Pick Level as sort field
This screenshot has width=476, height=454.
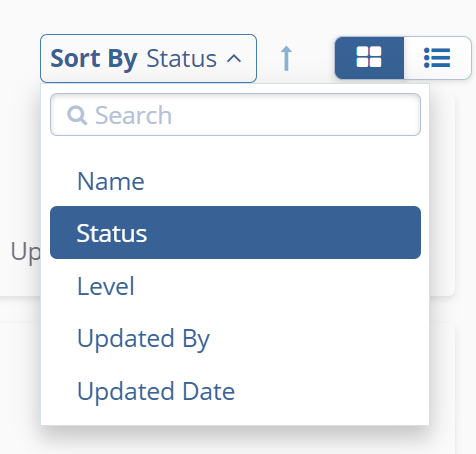(235, 286)
